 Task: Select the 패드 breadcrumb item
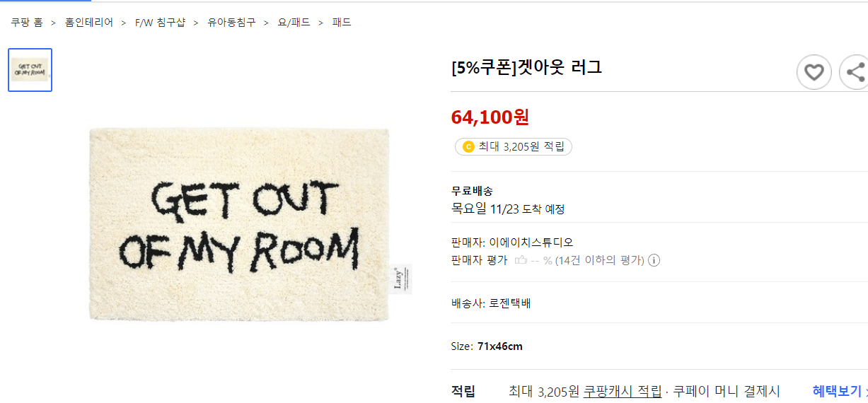point(342,23)
